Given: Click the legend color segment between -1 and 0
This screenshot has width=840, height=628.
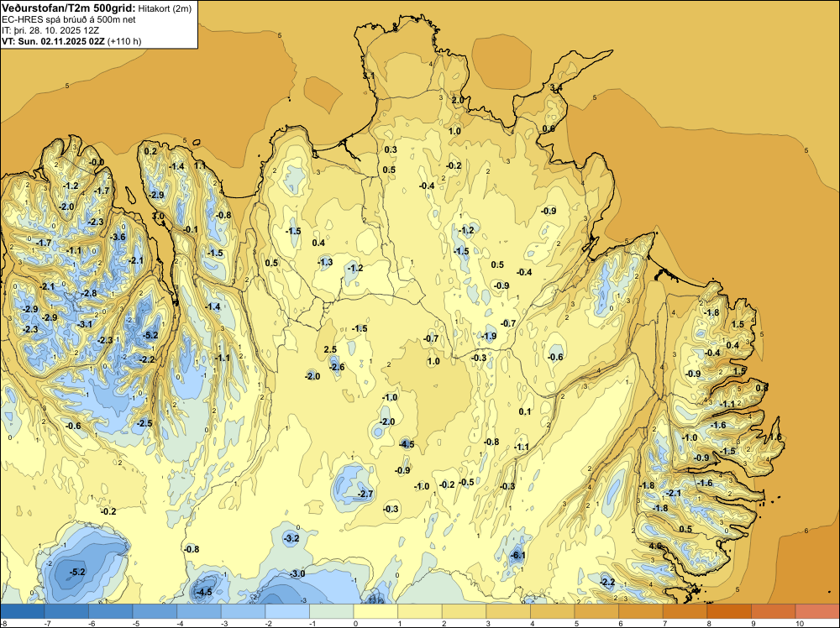Looking at the screenshot, I should pyautogui.click(x=332, y=611).
